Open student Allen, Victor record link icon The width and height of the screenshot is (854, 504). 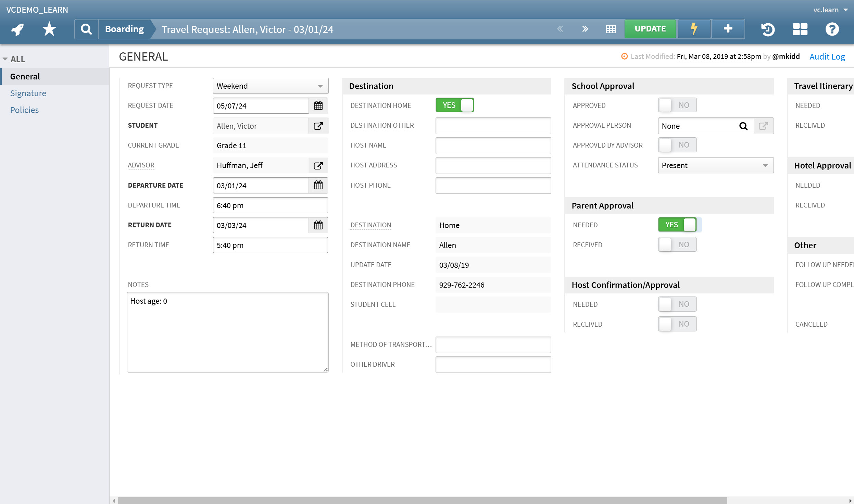coord(318,126)
